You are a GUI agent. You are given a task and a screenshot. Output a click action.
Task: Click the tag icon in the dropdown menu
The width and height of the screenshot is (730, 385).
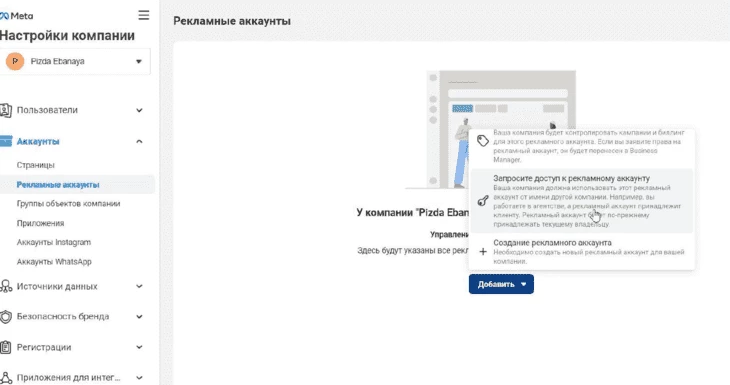[x=483, y=141]
